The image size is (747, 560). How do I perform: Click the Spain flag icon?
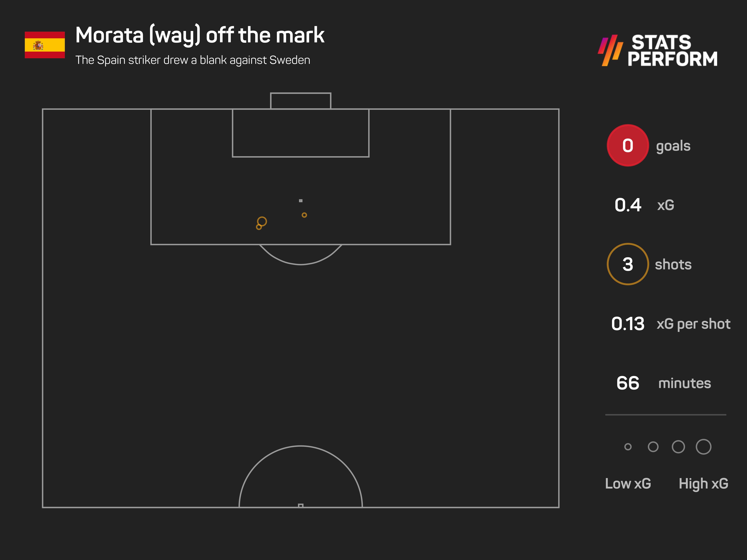coord(45,45)
